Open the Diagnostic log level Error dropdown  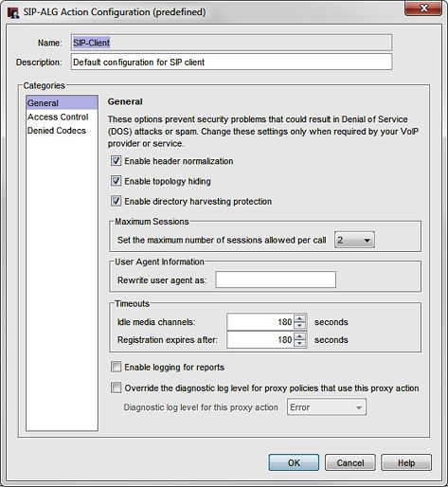pos(327,407)
